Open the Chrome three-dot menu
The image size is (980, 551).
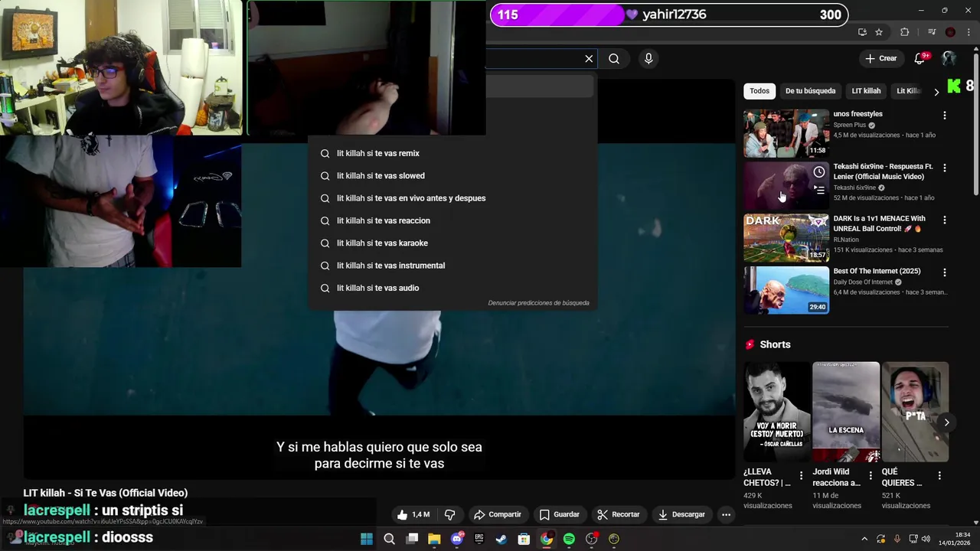(x=969, y=32)
